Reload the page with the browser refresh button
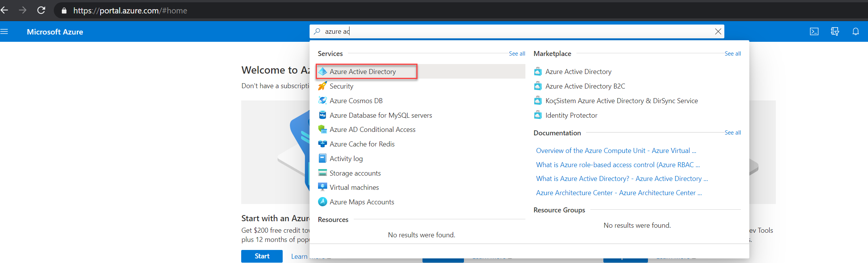This screenshot has width=868, height=263. (41, 10)
